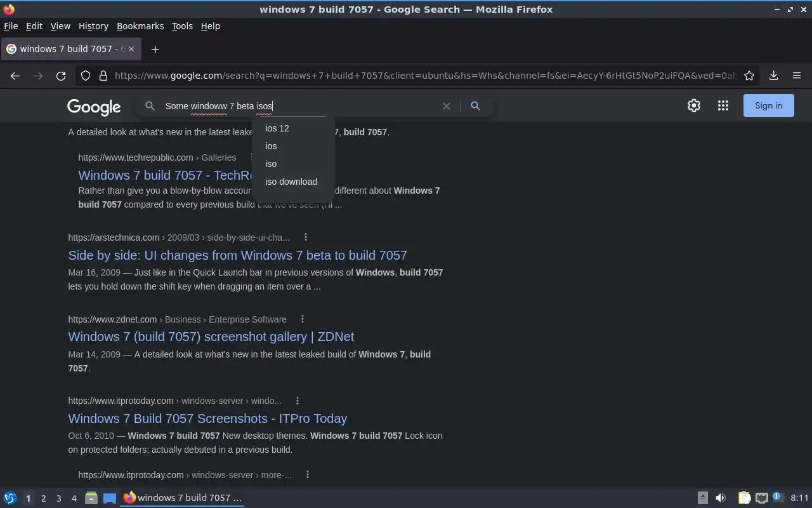Open the History menu

93,26
